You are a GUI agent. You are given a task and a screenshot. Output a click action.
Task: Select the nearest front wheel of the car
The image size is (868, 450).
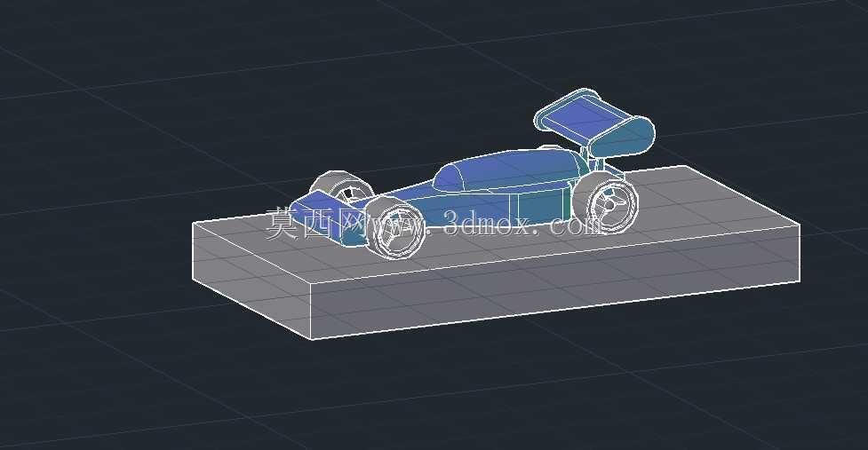click(x=395, y=227)
